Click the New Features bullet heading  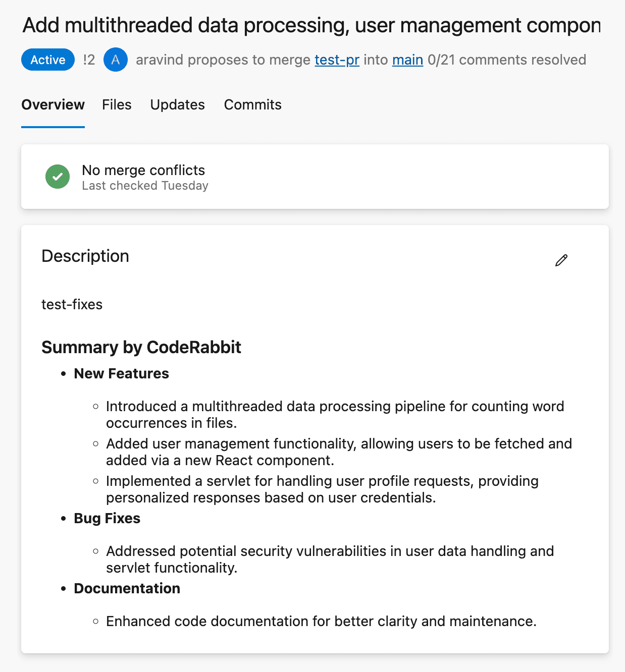[121, 373]
